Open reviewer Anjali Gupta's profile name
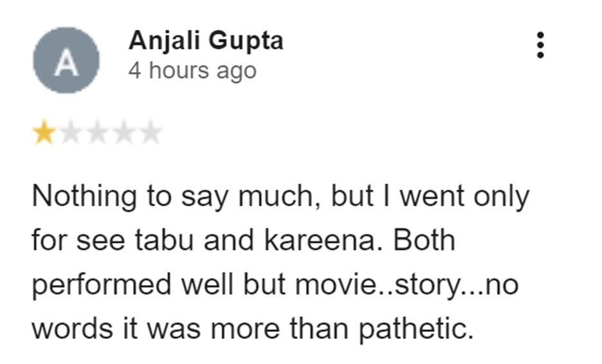The image size is (602, 364). (x=206, y=41)
